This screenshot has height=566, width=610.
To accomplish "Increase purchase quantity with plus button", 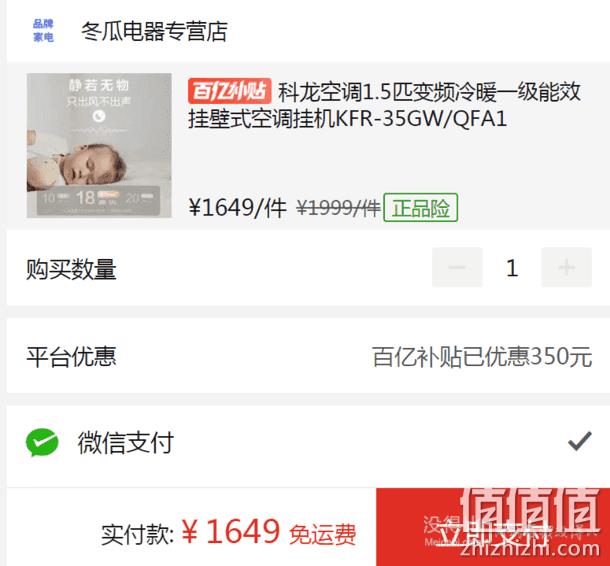I will (x=566, y=267).
